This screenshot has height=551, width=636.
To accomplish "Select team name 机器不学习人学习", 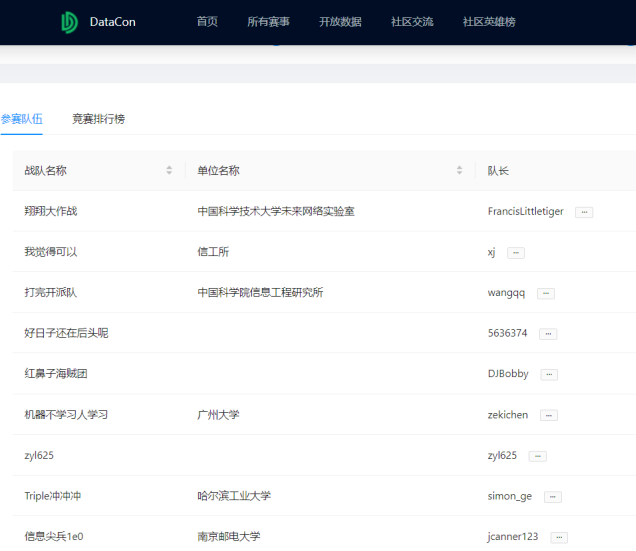I will (x=67, y=415).
